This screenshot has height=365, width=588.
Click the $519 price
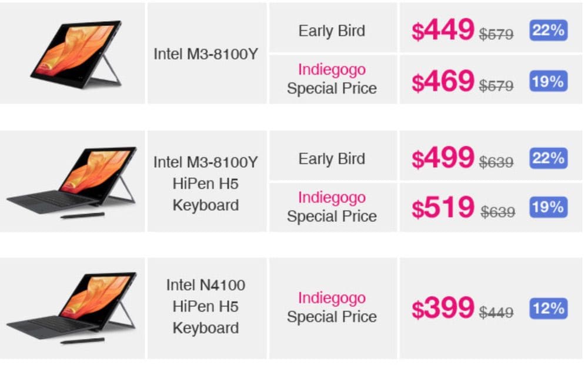coord(443,208)
